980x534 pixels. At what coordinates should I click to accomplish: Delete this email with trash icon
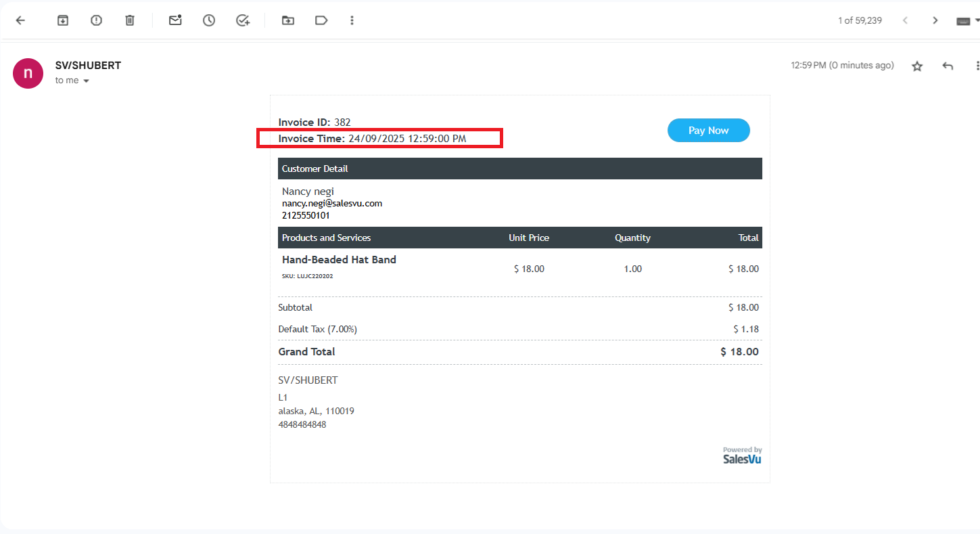(x=130, y=20)
